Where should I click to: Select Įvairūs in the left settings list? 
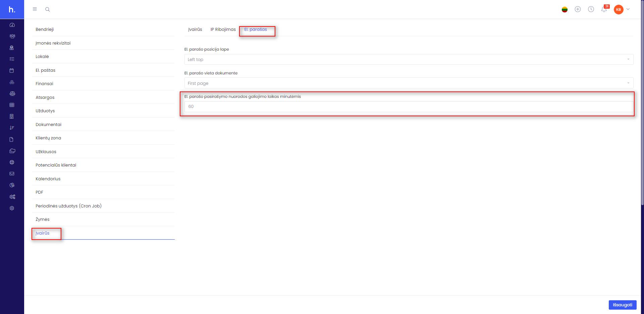tap(103, 233)
